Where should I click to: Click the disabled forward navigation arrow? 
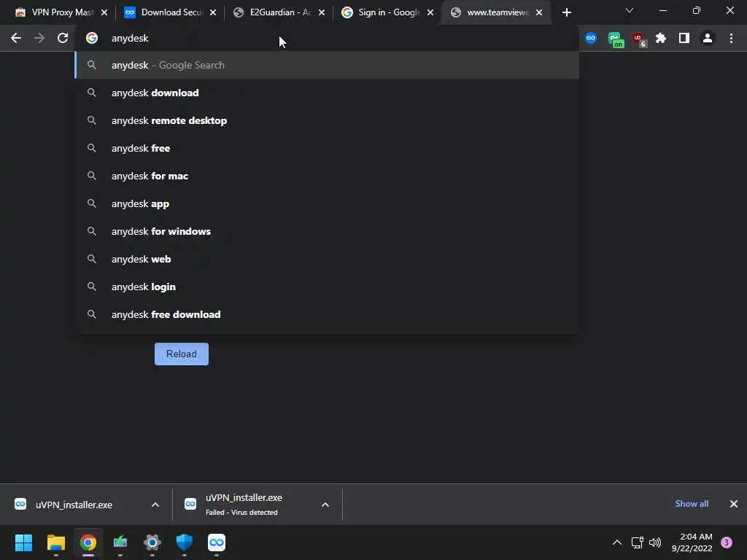click(39, 38)
